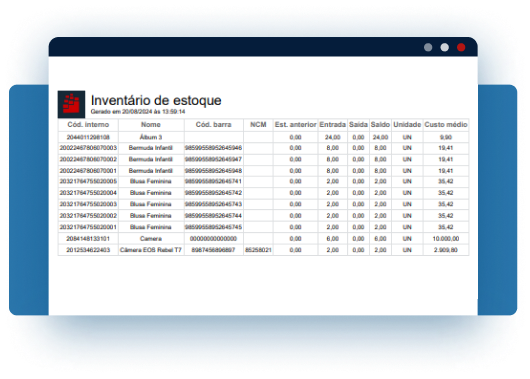This screenshot has height=379, width=530.
Task: Click internal code 20022467806070003
Action: [88, 148]
